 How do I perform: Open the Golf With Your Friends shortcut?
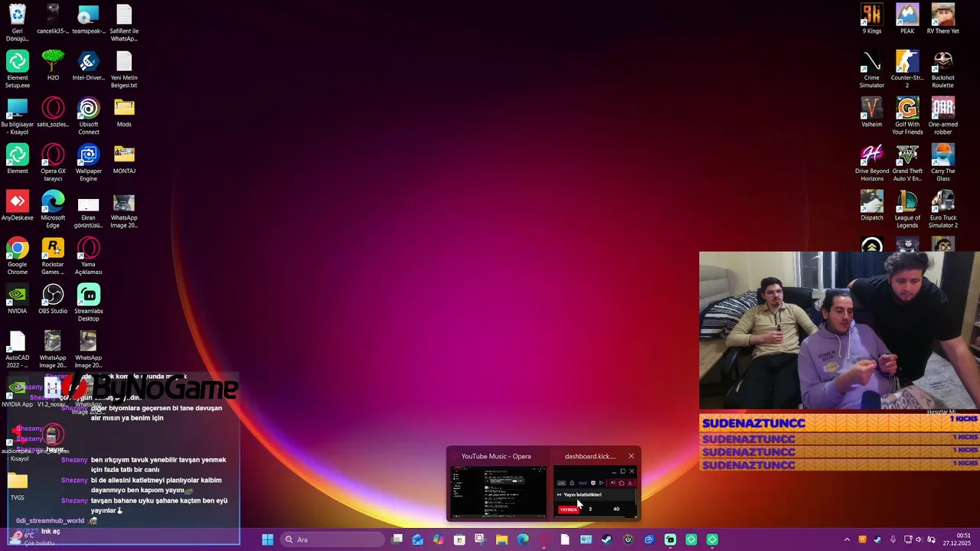[x=907, y=116]
